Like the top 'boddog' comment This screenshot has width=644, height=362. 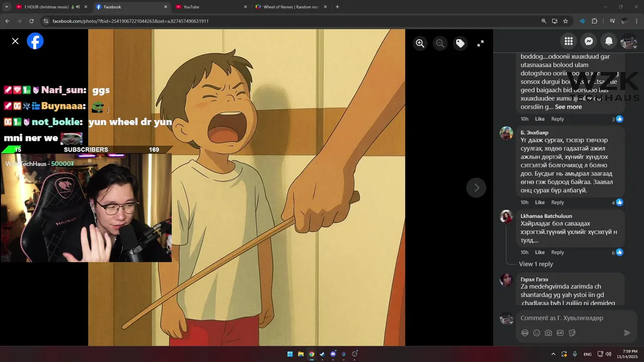click(x=540, y=119)
